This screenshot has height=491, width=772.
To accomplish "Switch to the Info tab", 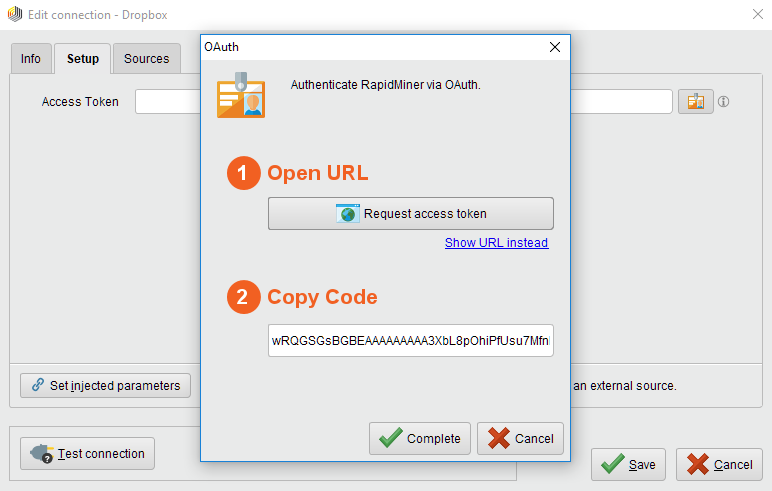I will point(31,59).
